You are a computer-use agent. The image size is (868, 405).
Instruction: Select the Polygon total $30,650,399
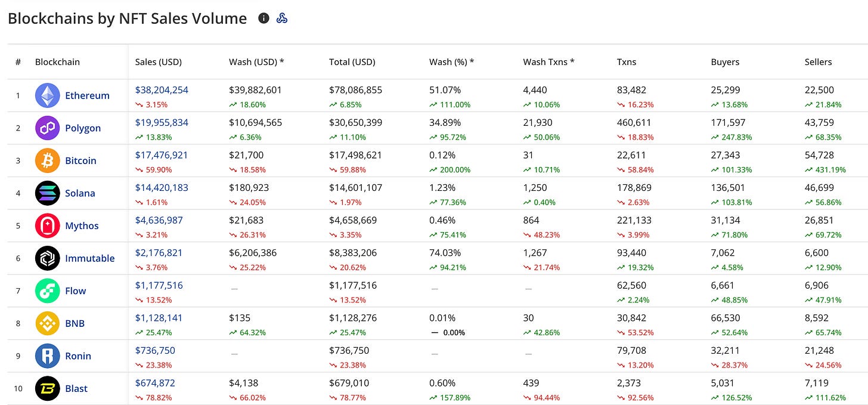[355, 122]
